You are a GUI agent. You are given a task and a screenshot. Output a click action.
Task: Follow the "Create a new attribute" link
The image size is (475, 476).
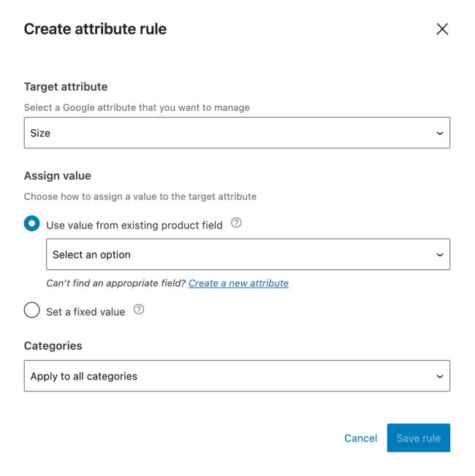[x=238, y=283]
